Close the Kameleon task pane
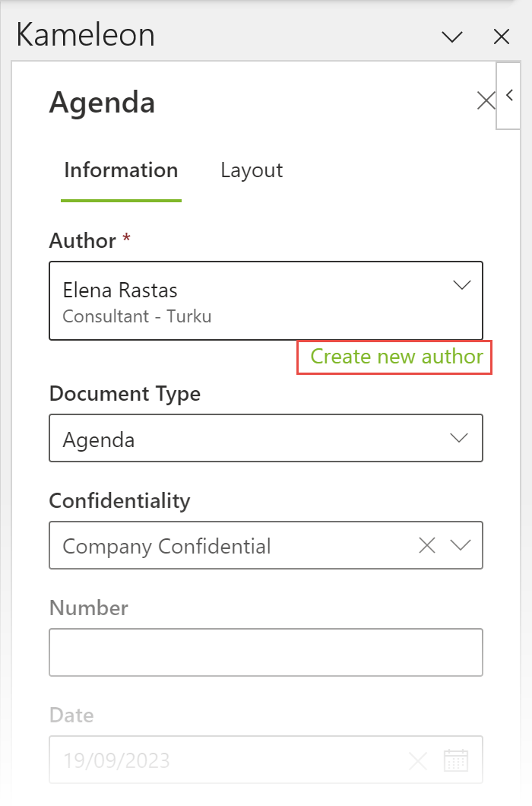 coord(501,36)
